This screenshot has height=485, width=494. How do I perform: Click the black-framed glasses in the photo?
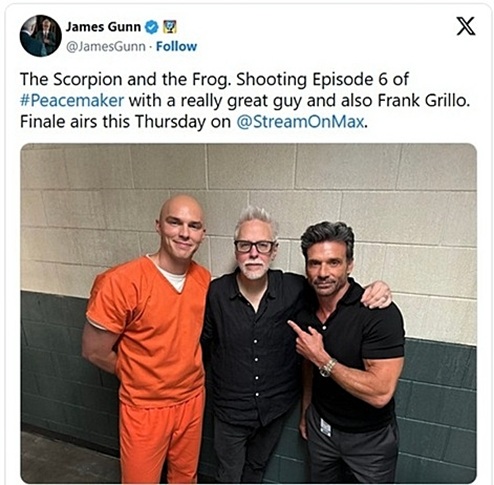[x=254, y=246]
